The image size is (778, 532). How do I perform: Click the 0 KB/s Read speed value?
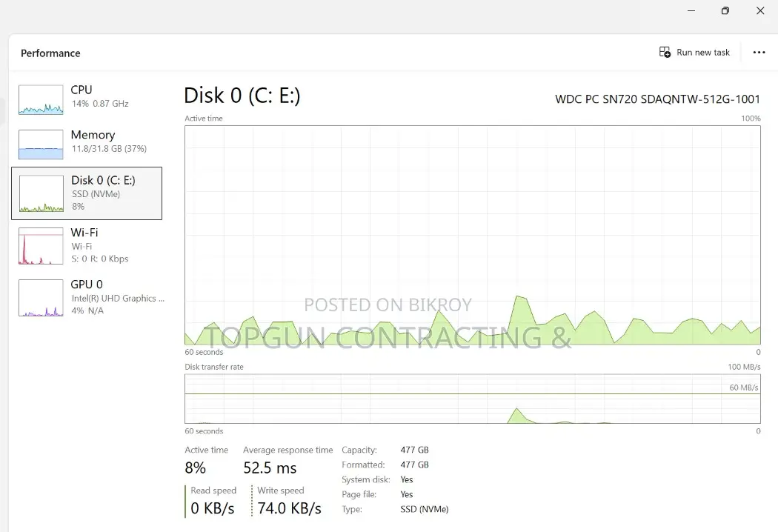tap(213, 508)
